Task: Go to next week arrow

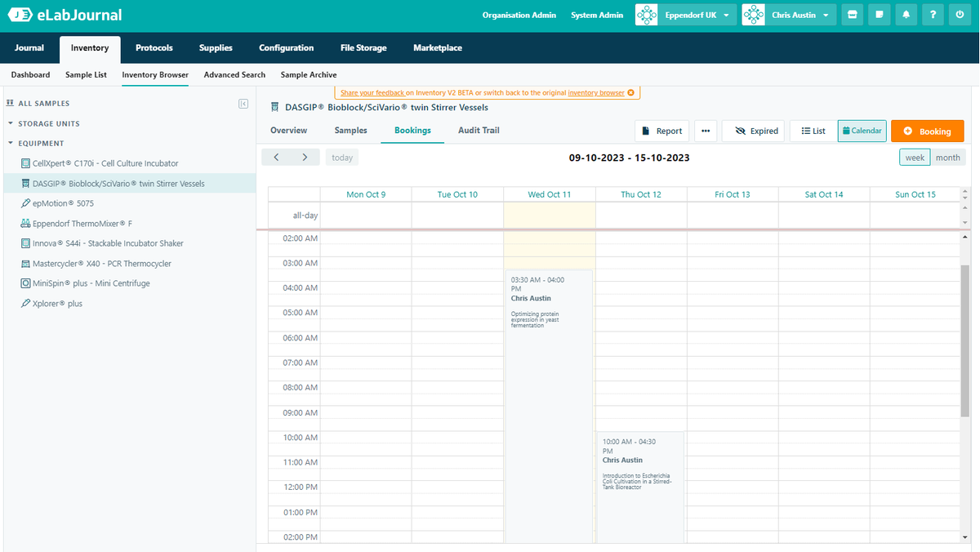Action: coord(305,157)
